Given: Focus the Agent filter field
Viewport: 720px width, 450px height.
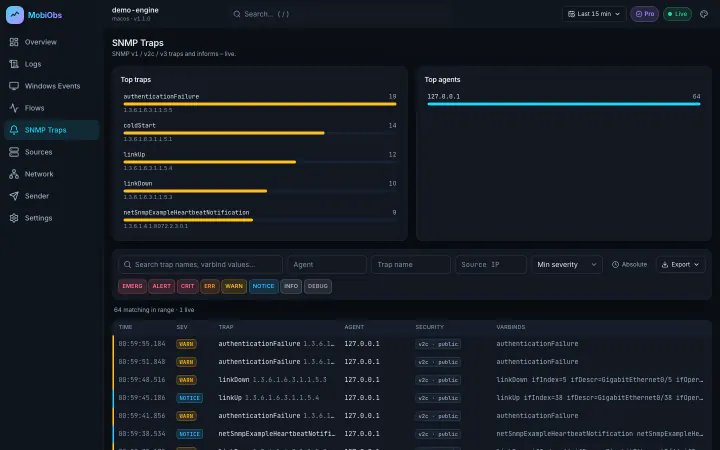Looking at the screenshot, I should pos(327,264).
